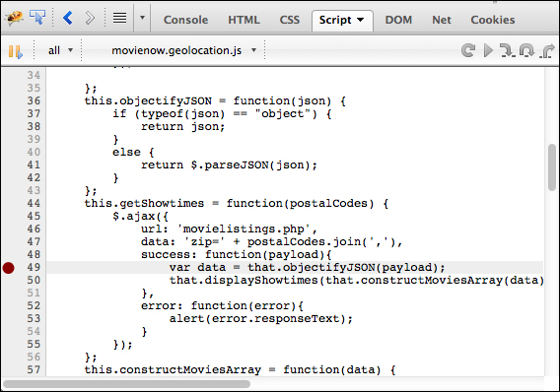The height and width of the screenshot is (392, 560).
Task: Click the Step Over icon
Action: click(x=526, y=50)
